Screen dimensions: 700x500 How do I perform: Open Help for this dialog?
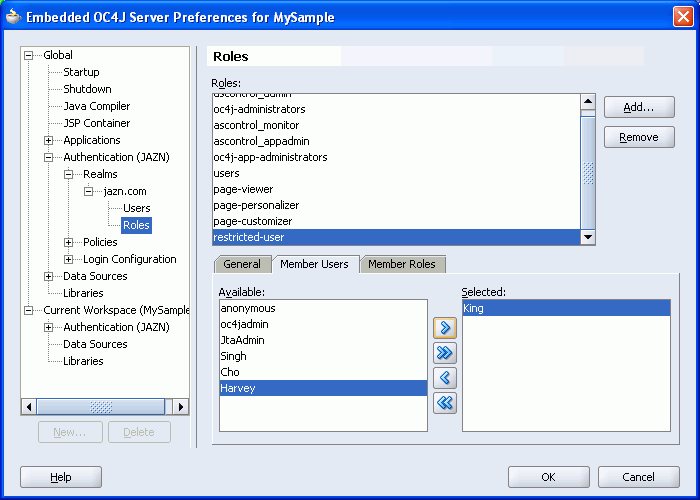click(x=61, y=477)
